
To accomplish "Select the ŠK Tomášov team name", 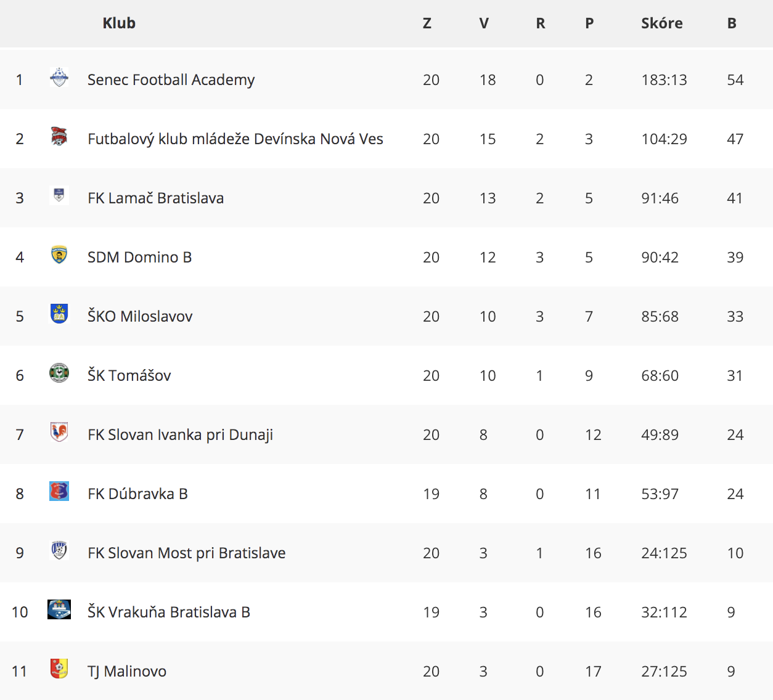I will pyautogui.click(x=129, y=375).
